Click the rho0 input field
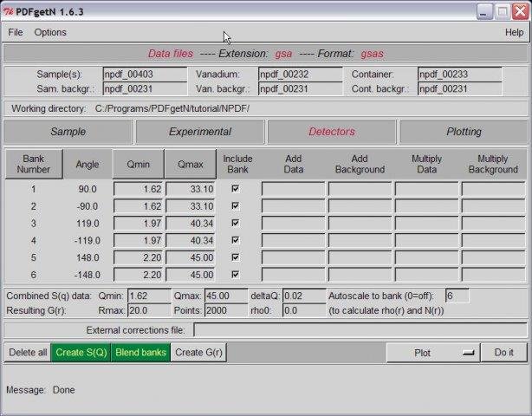 [304, 310]
